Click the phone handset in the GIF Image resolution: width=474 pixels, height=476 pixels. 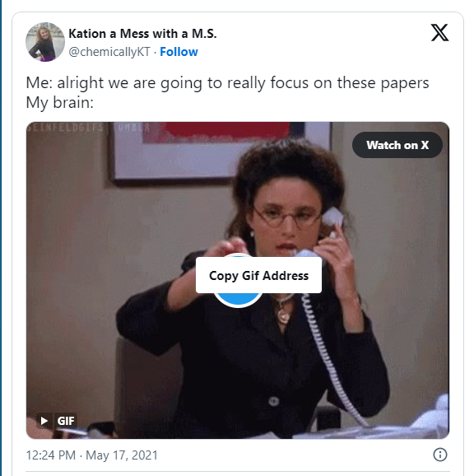pos(332,217)
